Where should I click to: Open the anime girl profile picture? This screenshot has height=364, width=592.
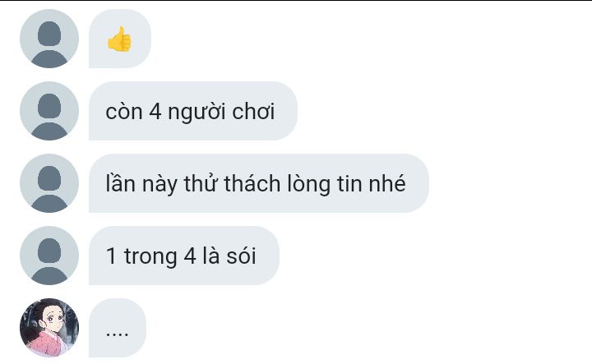point(49,328)
